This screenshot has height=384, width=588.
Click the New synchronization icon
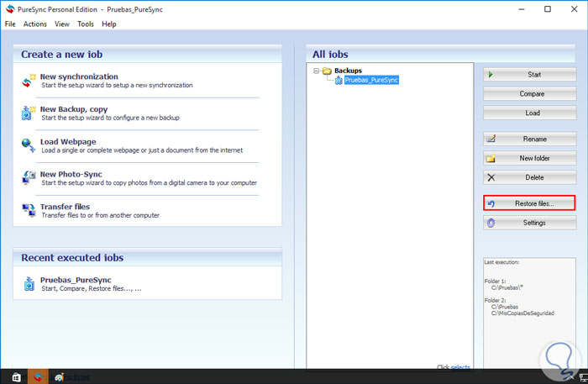point(28,81)
